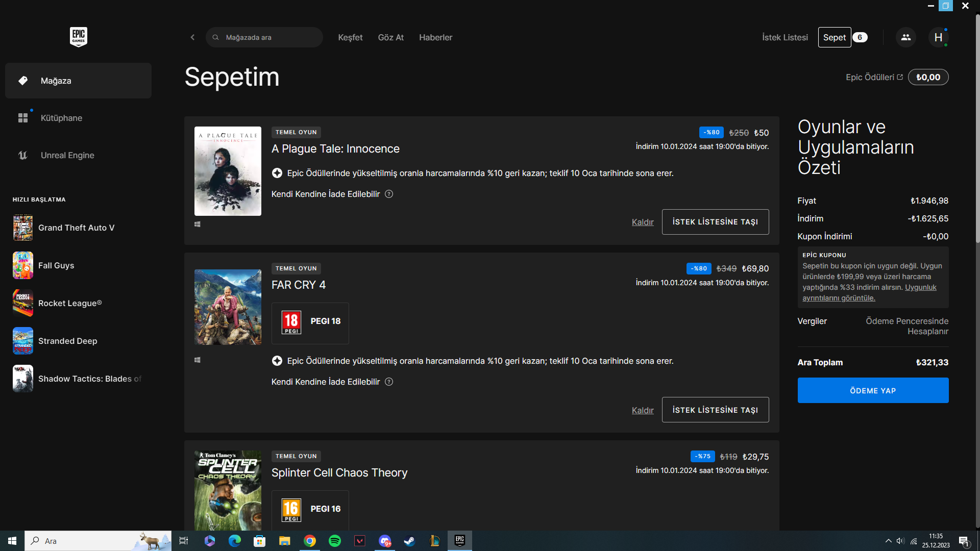Show hidden system tray icons
The image size is (980, 551).
click(x=889, y=541)
